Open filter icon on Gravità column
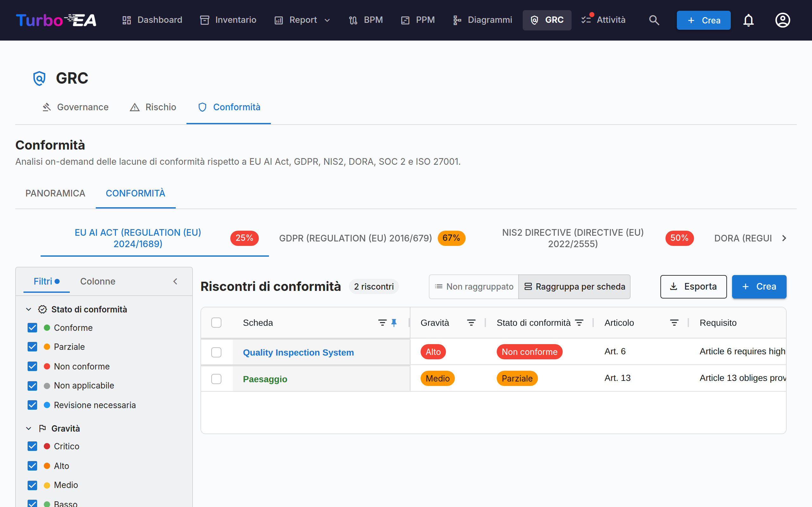Viewport: 812px width, 507px height. (x=471, y=323)
